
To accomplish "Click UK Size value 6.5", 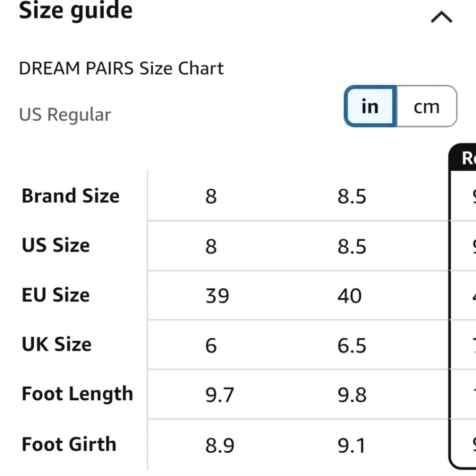I will coord(352,345).
